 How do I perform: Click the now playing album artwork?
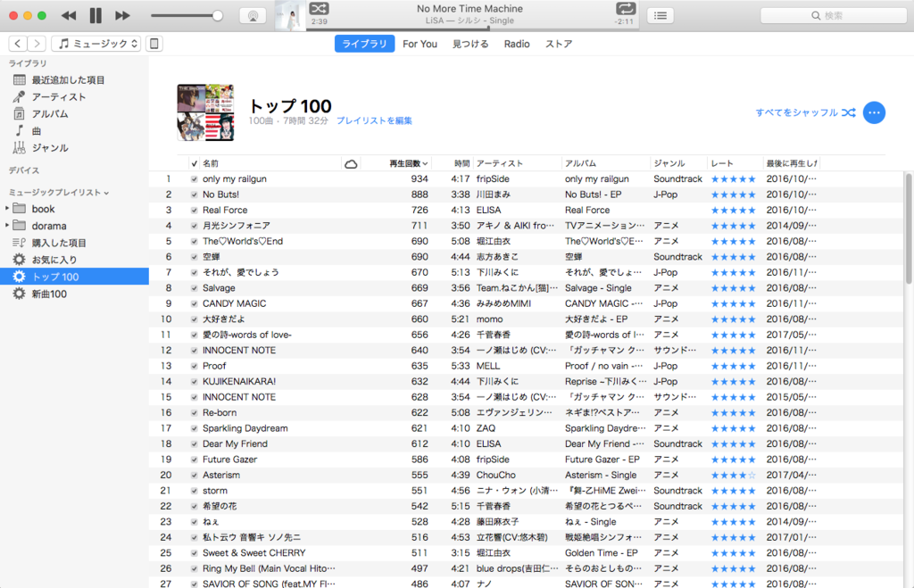[290, 15]
